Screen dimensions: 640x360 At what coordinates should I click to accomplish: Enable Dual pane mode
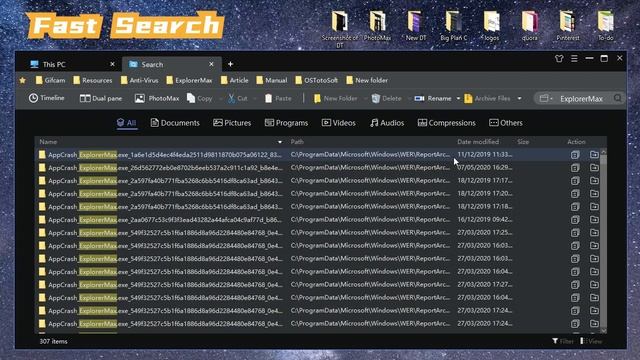pos(101,98)
